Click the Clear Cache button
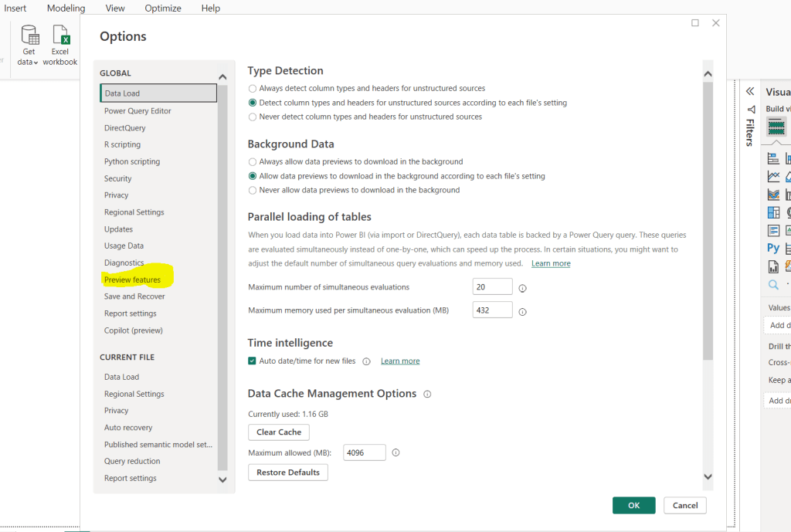This screenshot has width=791, height=532. tap(278, 432)
